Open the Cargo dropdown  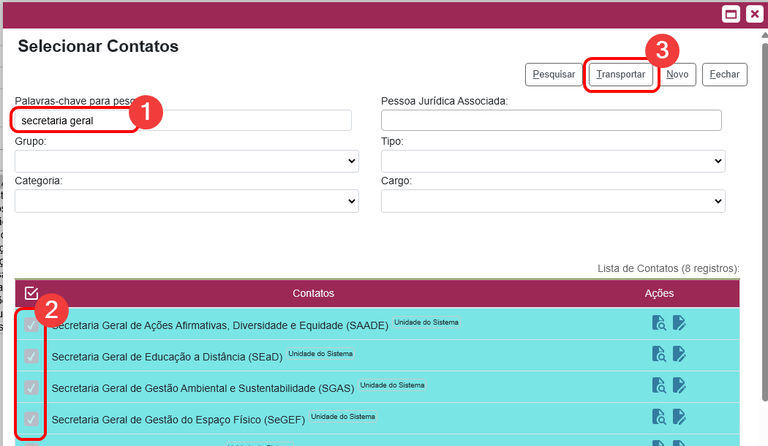pos(553,201)
